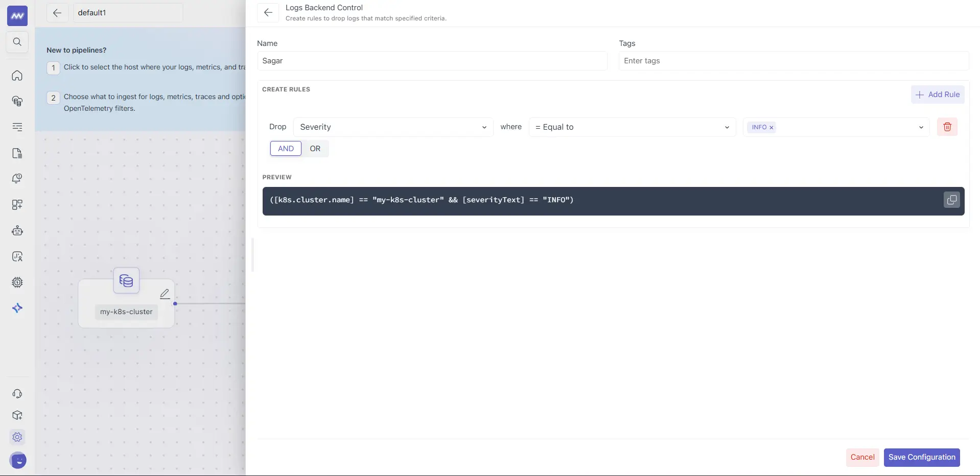
Task: Click the delete rule trash icon
Action: click(947, 127)
